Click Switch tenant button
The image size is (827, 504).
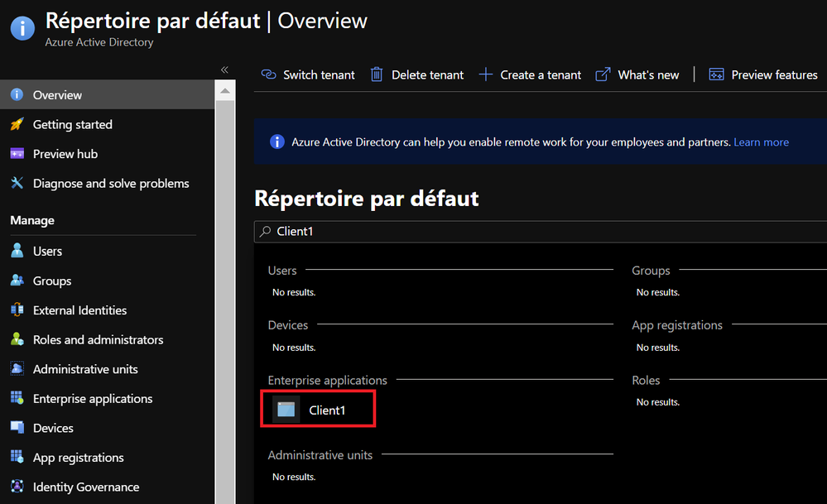pos(308,74)
